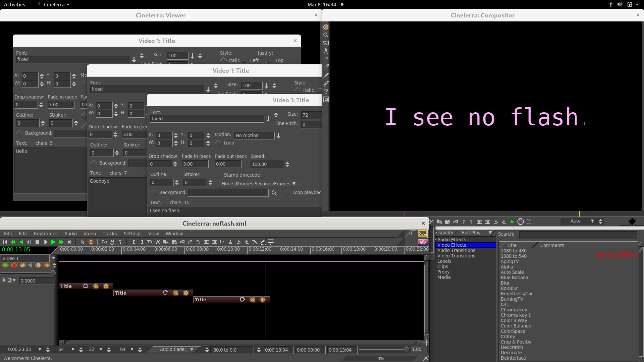
Task: Click the zoom magnifier tool in Compositor
Action: click(326, 35)
